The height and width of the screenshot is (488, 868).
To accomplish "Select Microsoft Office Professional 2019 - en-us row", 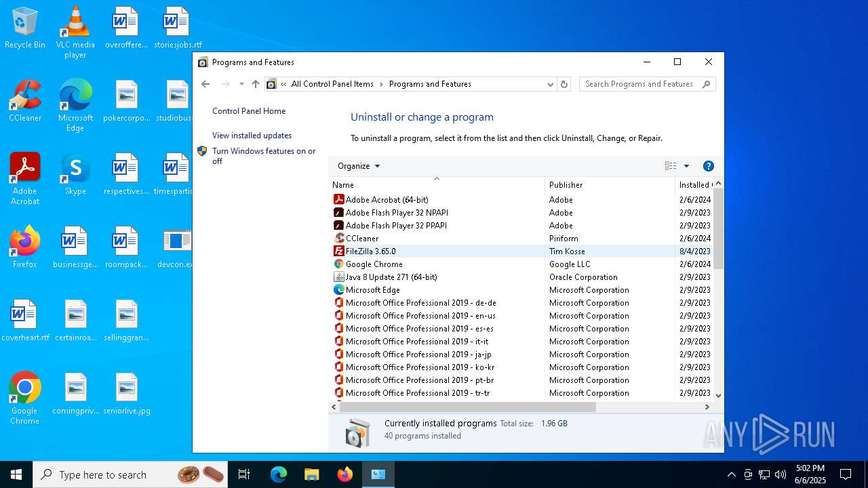I will [x=521, y=315].
